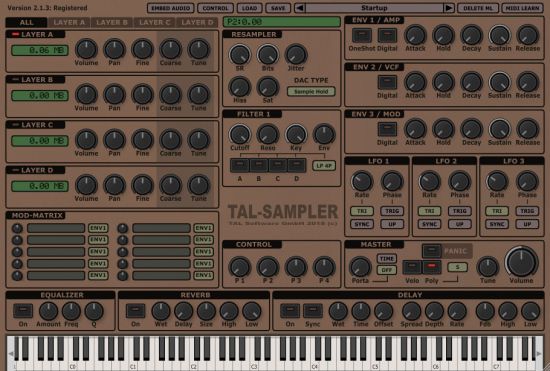This screenshot has height=371, width=550.
Task: Click the Resampler Bits knob
Action: tap(268, 55)
